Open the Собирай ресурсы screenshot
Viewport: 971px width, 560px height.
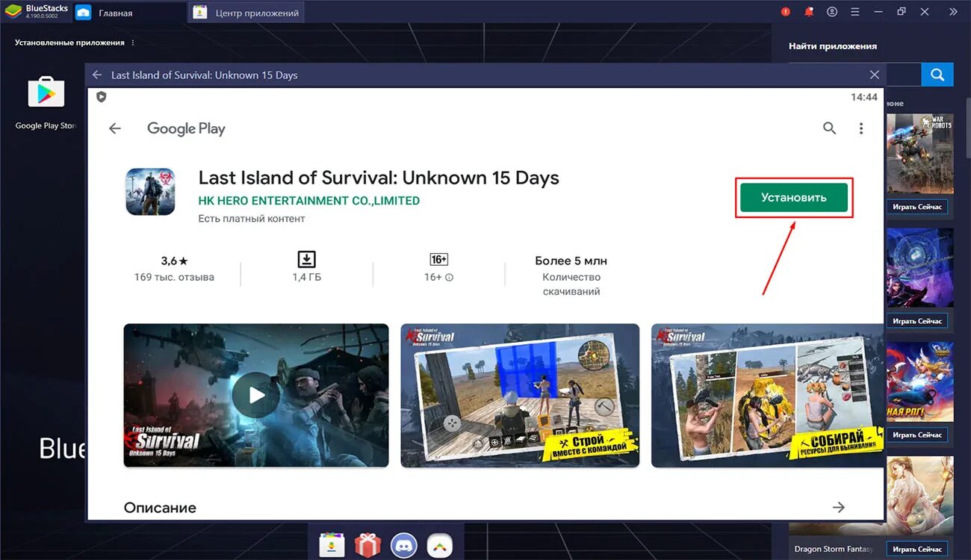point(767,395)
